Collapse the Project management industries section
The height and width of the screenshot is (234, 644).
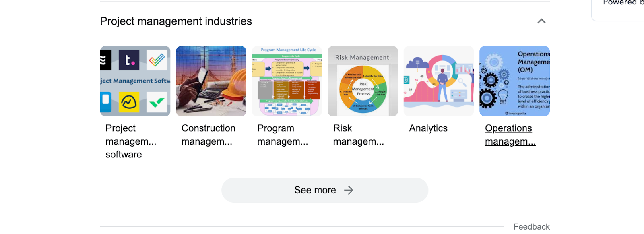[541, 21]
